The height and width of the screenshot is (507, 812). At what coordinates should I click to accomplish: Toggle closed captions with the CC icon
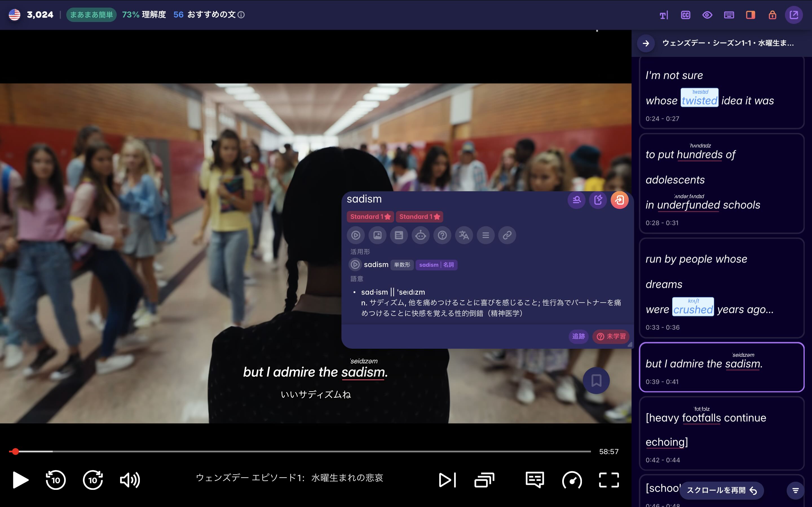[x=685, y=15]
